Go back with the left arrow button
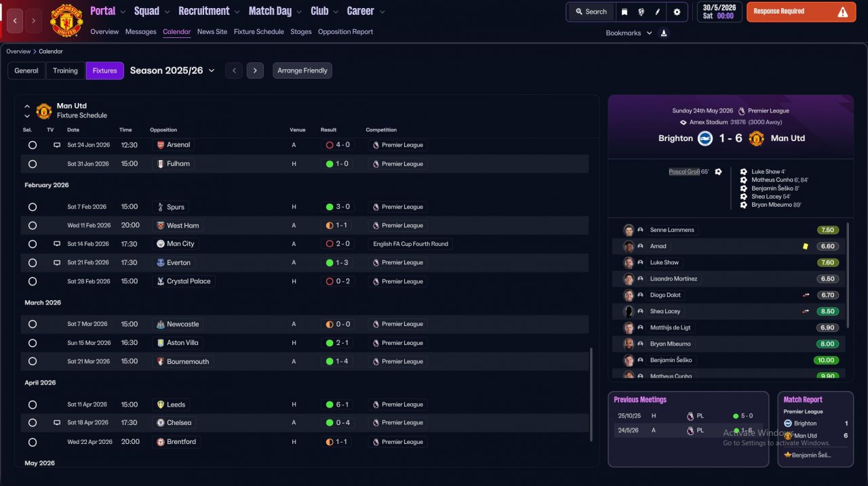The height and width of the screenshot is (486, 868). pos(16,21)
